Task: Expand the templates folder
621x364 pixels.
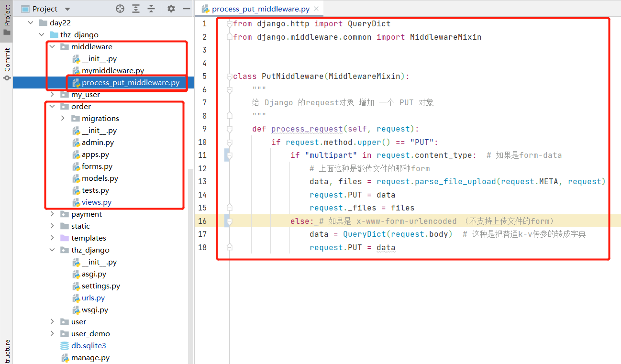Action: point(52,238)
